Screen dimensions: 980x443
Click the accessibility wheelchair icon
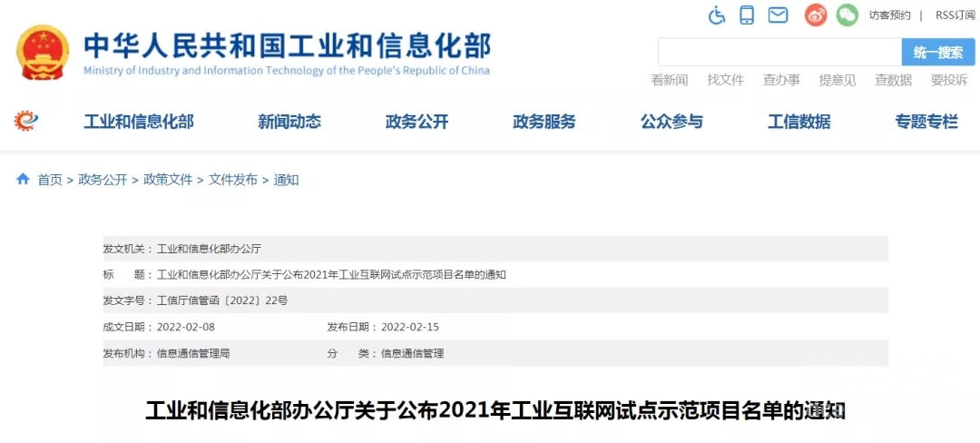point(716,15)
